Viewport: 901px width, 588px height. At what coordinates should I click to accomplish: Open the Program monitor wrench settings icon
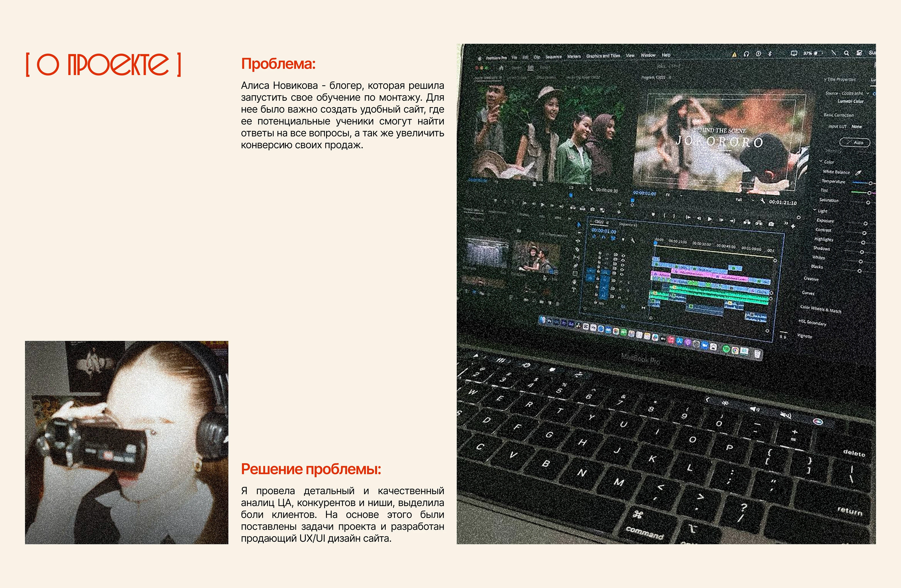[762, 201]
